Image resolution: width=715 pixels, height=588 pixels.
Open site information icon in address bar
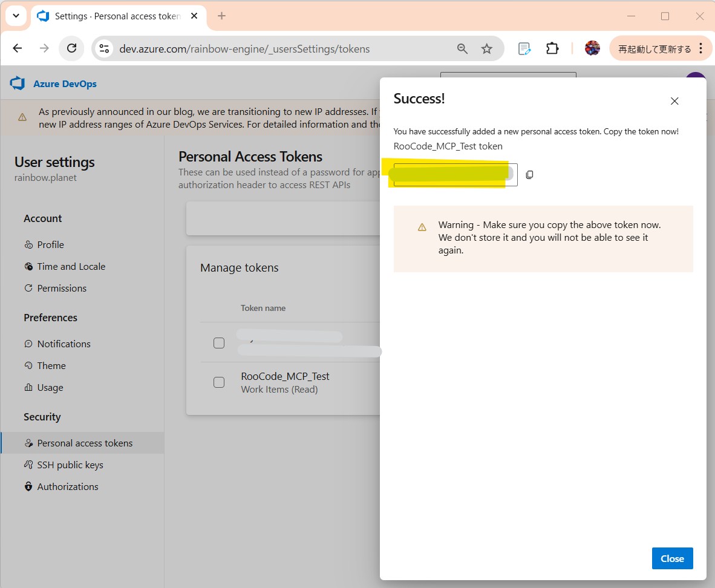tap(105, 49)
